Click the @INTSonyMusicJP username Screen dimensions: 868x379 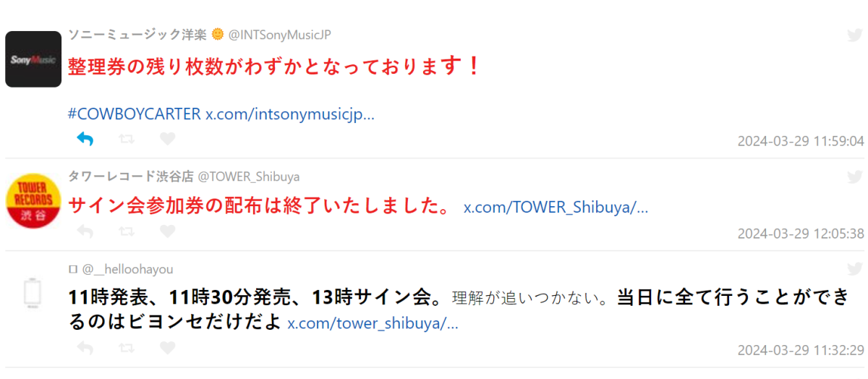pyautogui.click(x=280, y=35)
